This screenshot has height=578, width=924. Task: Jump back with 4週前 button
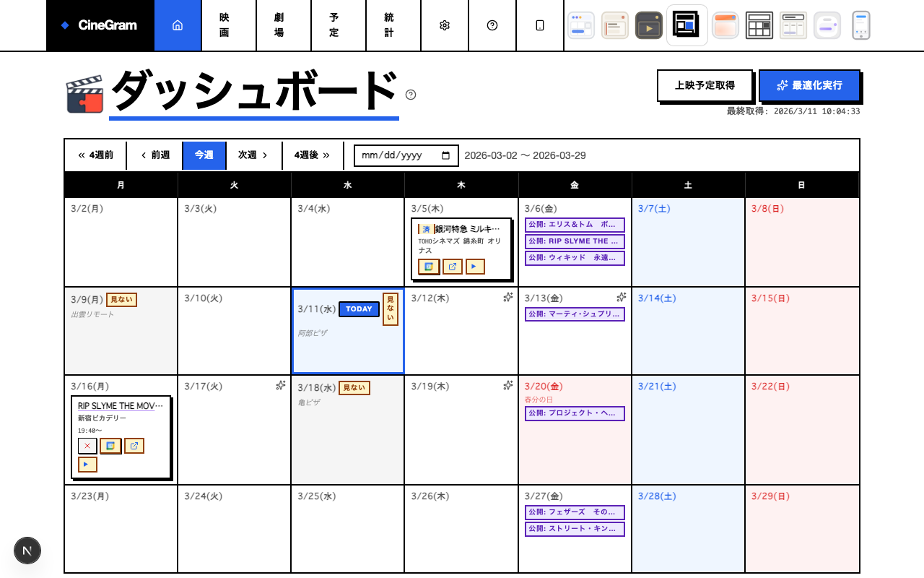(x=95, y=155)
